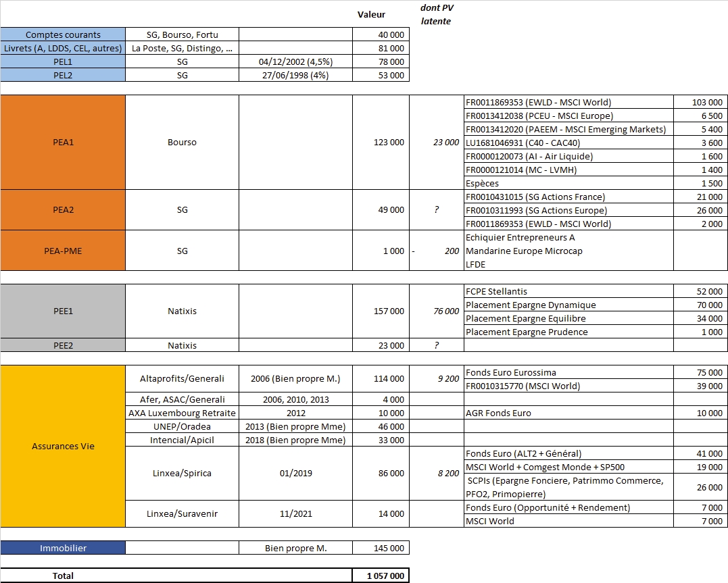Click the "Echiquier Entrepreneurs A" cell
Screen dimensions: 728x583
568,237
